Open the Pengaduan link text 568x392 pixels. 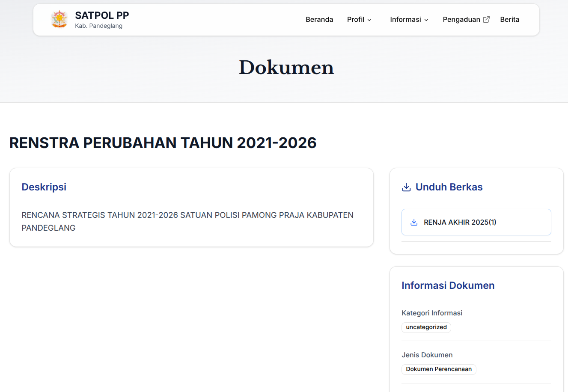(461, 20)
